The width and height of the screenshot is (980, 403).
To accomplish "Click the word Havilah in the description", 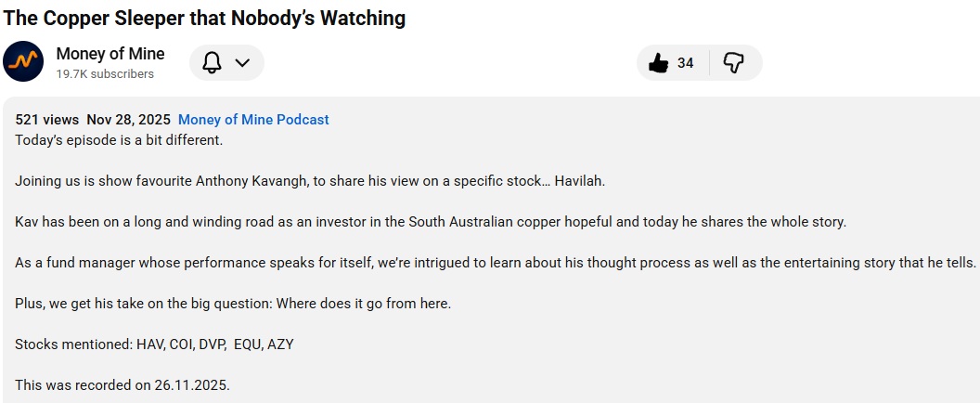I will point(579,181).
